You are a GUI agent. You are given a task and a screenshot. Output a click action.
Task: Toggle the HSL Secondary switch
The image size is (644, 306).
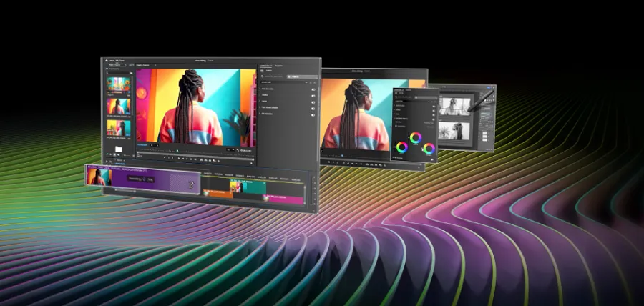[x=313, y=115]
